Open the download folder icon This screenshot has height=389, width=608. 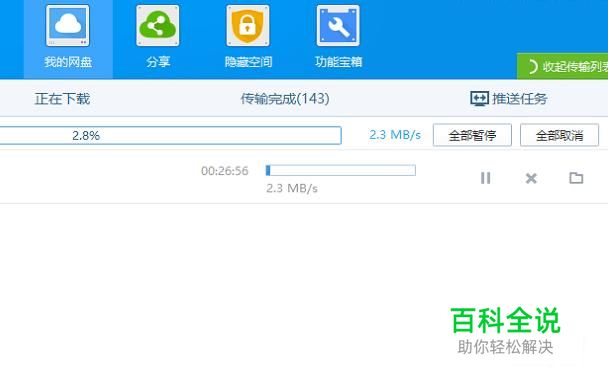pyautogui.click(x=576, y=178)
